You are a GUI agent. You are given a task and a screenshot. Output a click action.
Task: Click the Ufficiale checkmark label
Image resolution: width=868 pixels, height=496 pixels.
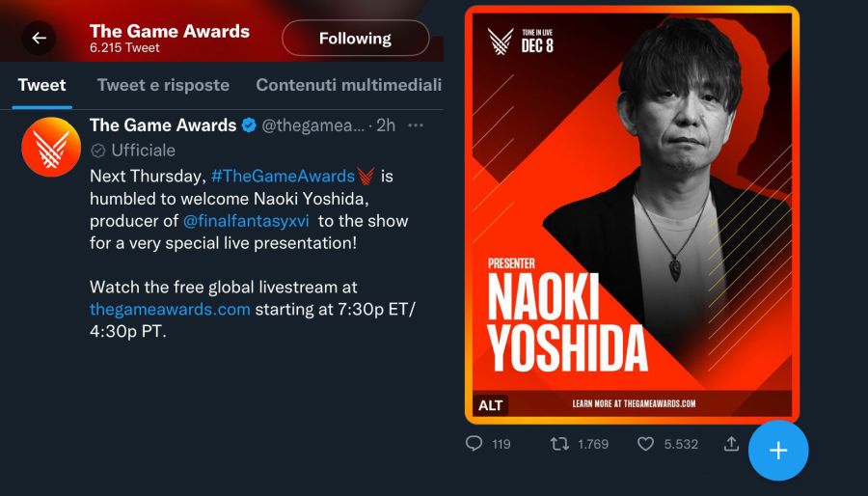tap(133, 151)
